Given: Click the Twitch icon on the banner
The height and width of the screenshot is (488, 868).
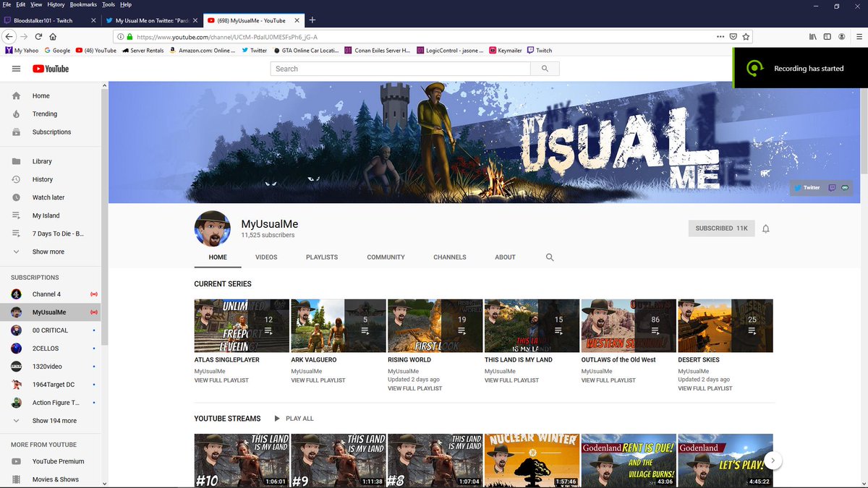Looking at the screenshot, I should pos(832,187).
